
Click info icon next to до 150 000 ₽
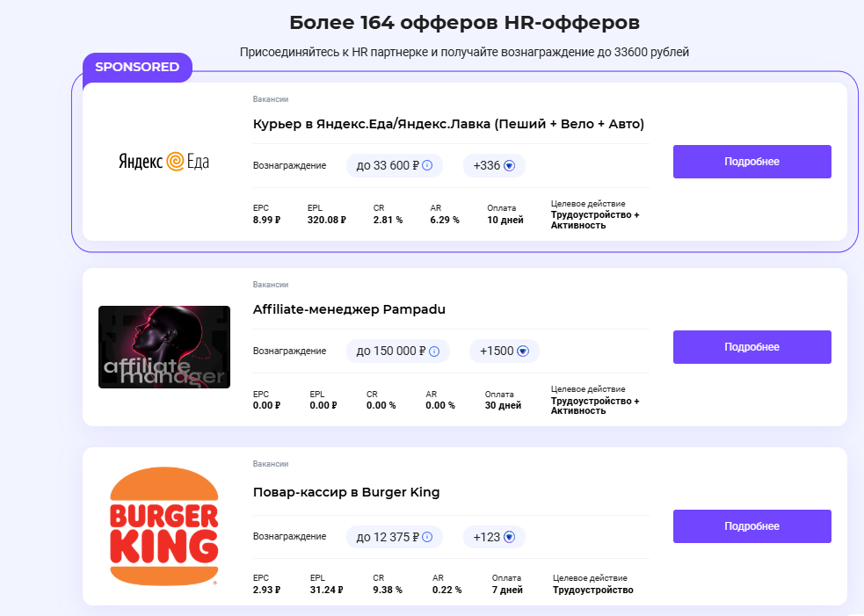coord(434,351)
